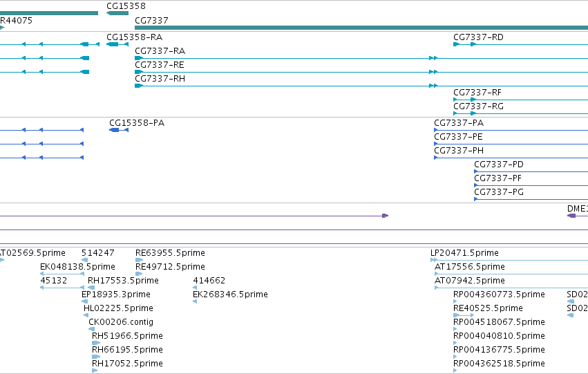Viewport: 588px width, 374px height.
Task: Select the CG15358-RA transcript glyph
Action: click(117, 44)
